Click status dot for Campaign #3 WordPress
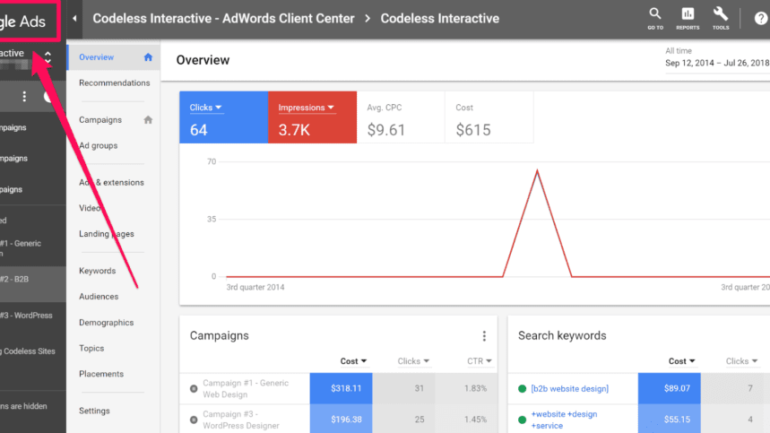Image resolution: width=770 pixels, height=433 pixels. (193, 420)
